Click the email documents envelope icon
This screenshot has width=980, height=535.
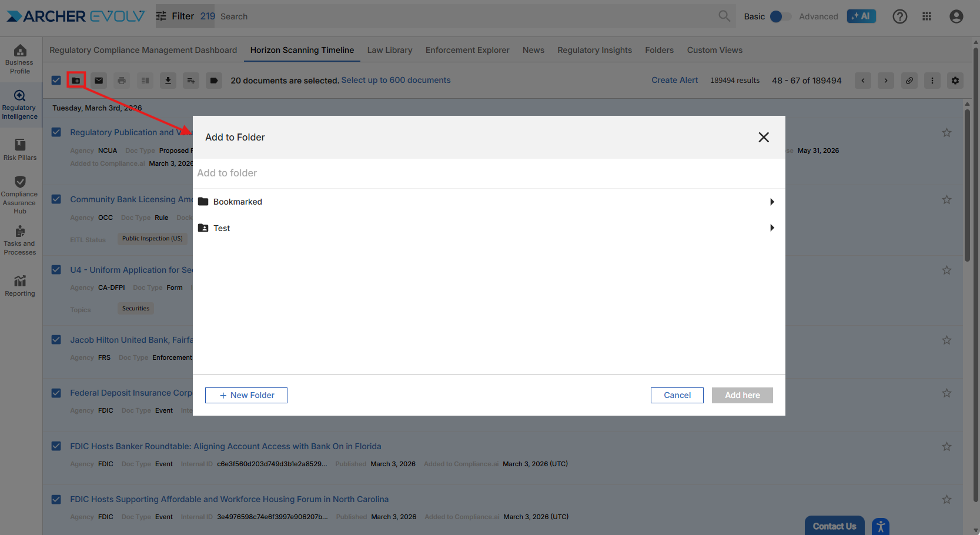click(x=99, y=81)
